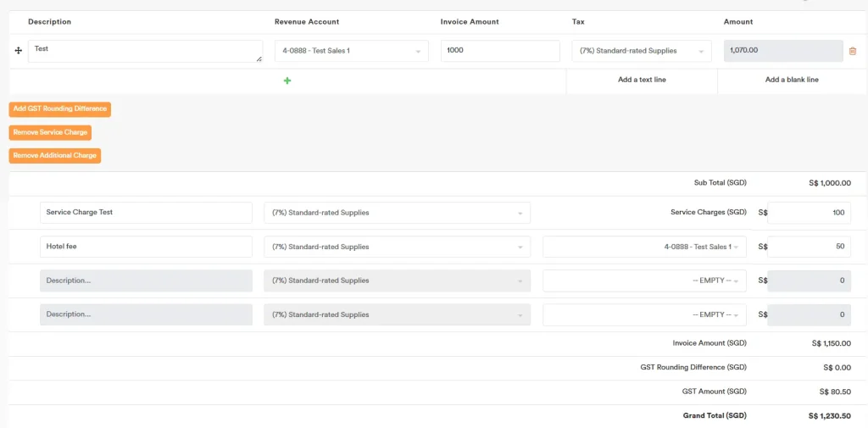Delete the Test line with trash icon

(852, 51)
